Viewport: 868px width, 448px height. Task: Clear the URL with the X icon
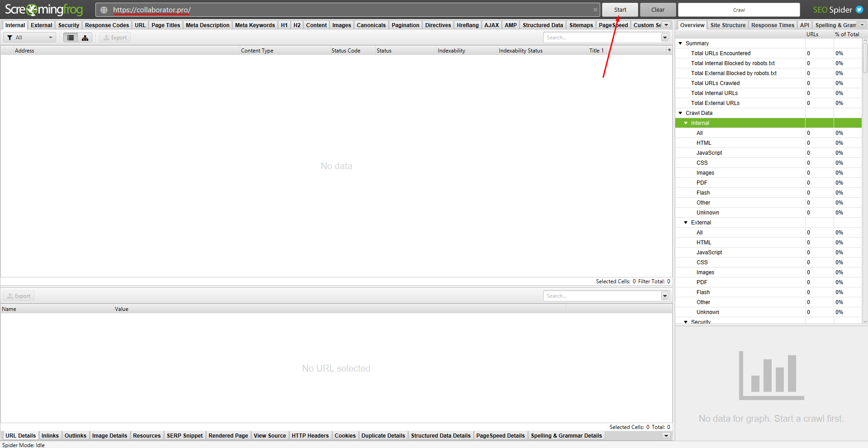595,10
